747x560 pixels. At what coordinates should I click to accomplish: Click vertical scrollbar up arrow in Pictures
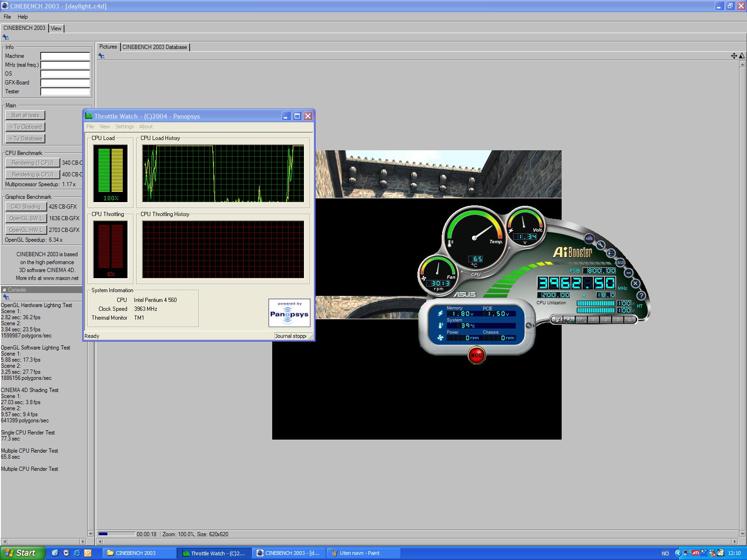(742, 64)
